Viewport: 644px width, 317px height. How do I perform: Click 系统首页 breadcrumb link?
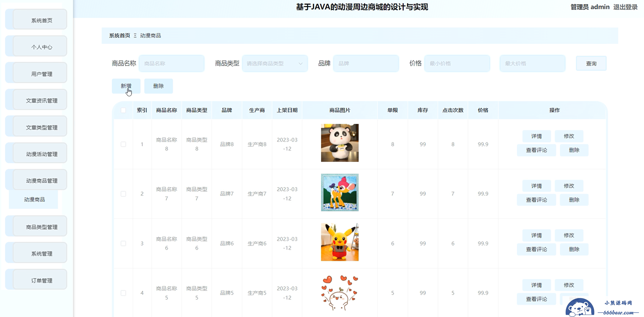120,36
